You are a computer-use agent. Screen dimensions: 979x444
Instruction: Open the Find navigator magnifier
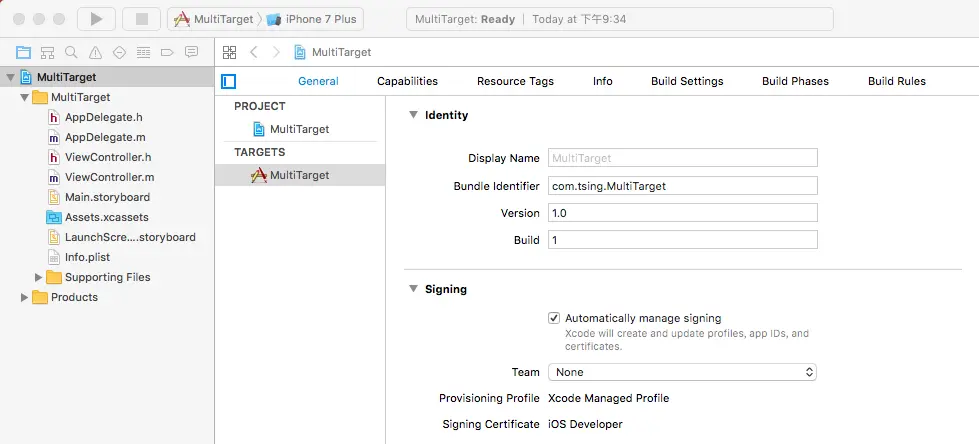click(x=71, y=52)
